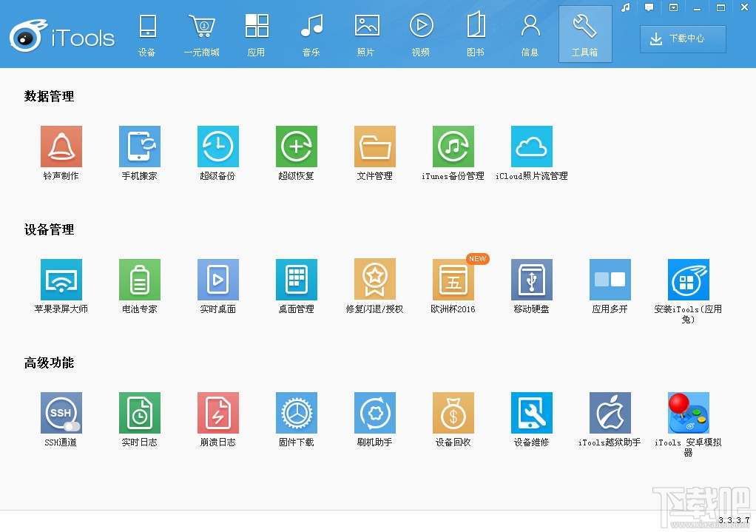
Task: Open the 铃声制作 ringtone maker tool
Action: (61, 145)
